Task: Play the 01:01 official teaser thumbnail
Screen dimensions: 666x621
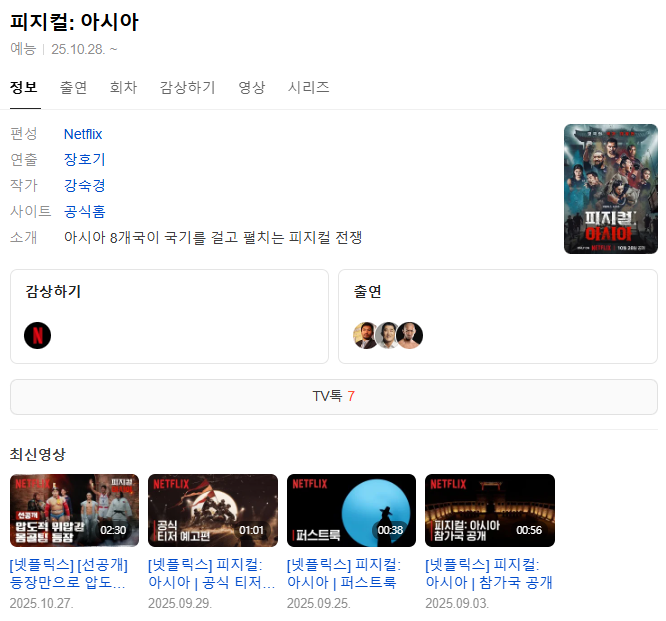Action: pyautogui.click(x=213, y=510)
